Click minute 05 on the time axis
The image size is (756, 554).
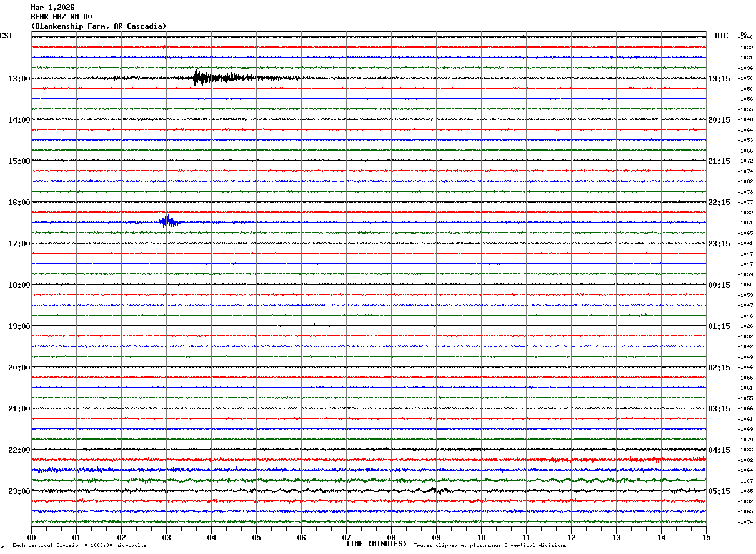[256, 537]
